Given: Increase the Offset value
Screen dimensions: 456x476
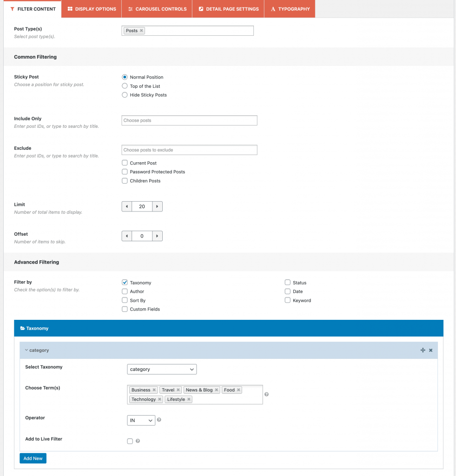Looking at the screenshot, I should point(157,236).
